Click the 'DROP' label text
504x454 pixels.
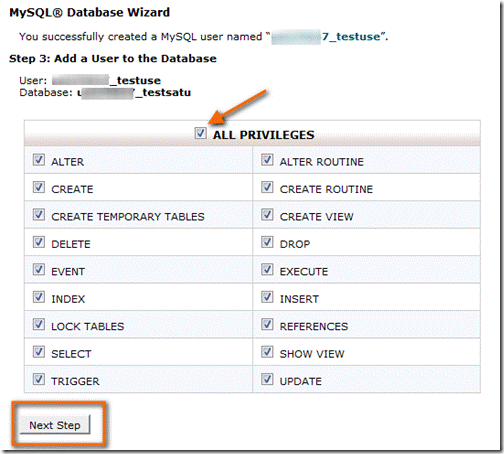pos(295,244)
